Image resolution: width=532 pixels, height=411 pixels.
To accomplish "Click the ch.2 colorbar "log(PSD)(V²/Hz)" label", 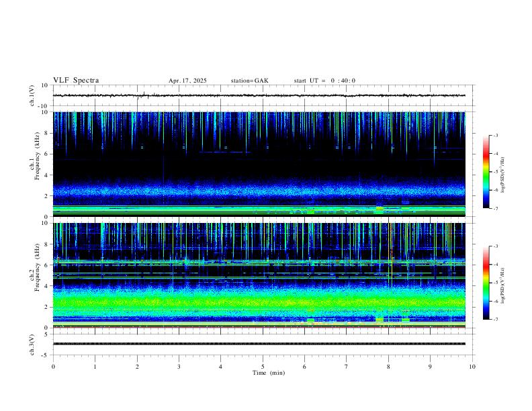I will (x=502, y=286).
